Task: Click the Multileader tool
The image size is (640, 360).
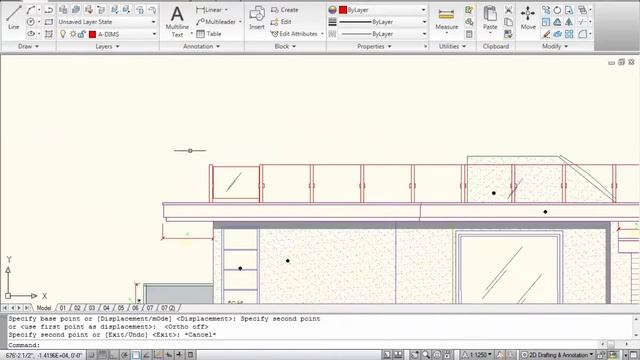Action: coord(216,22)
